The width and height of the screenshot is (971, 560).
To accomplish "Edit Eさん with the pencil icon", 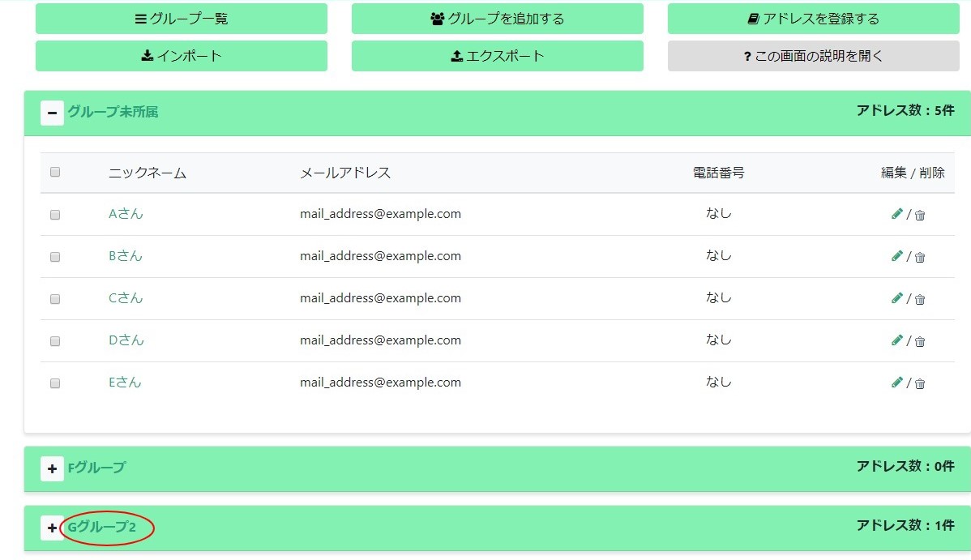I will pos(897,383).
